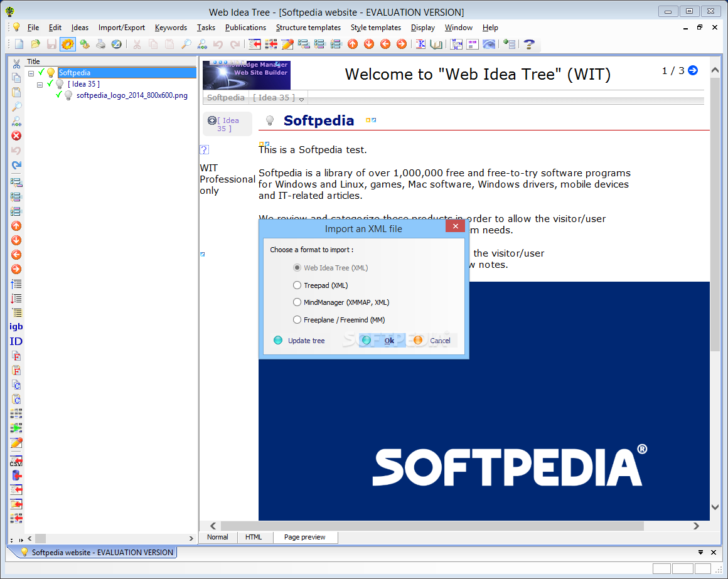Switch to the HTML tab
Image resolution: width=728 pixels, height=579 pixels.
click(x=254, y=537)
